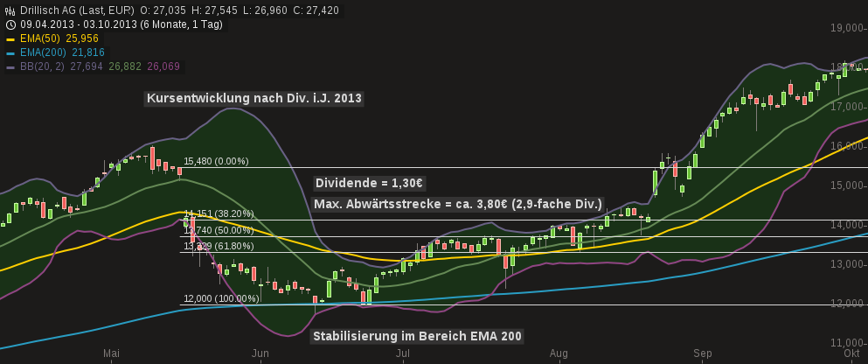This screenshot has height=364, width=868.
Task: Click the 'Mai' month on time axis
Action: 111,353
